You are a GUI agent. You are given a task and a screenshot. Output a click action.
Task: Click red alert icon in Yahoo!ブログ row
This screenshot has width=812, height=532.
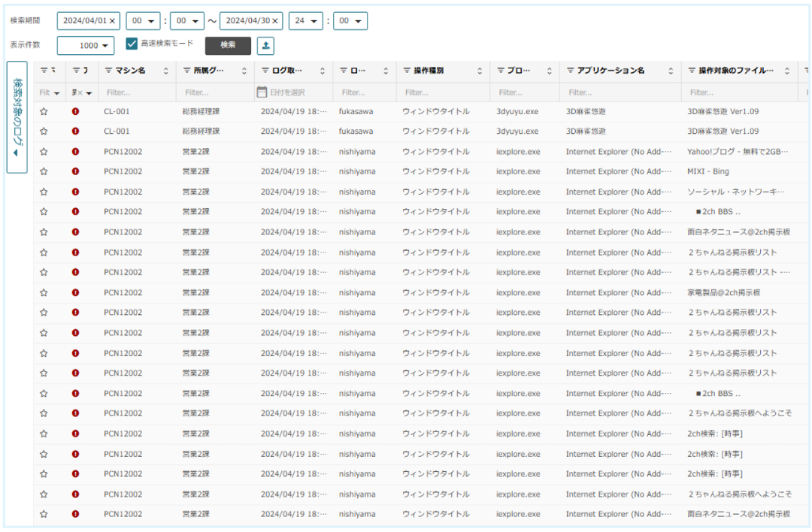76,152
